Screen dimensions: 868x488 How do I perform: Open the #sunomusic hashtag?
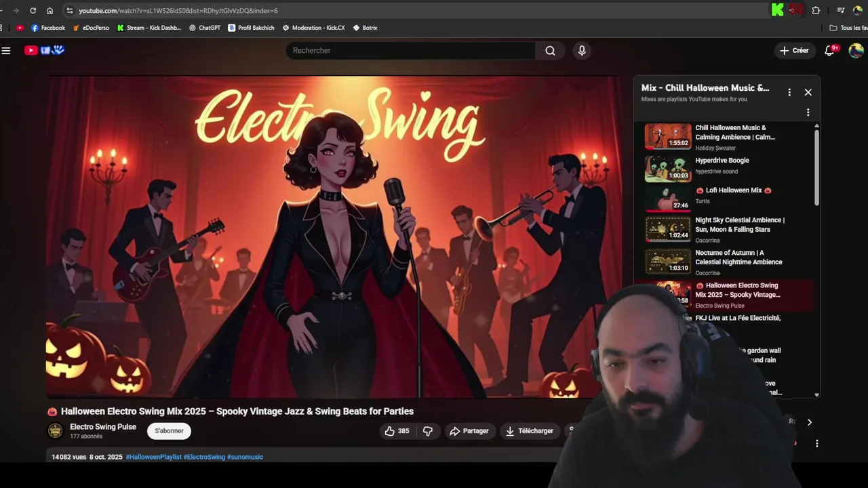click(245, 457)
